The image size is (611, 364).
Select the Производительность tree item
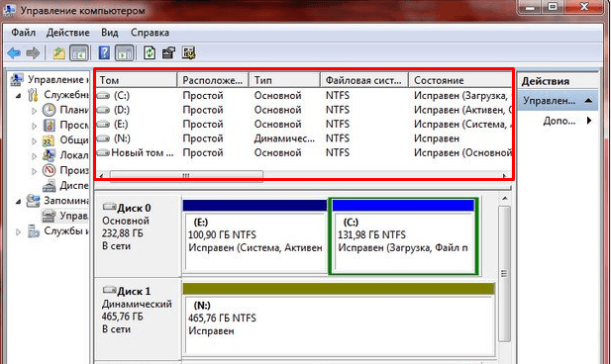click(65, 170)
